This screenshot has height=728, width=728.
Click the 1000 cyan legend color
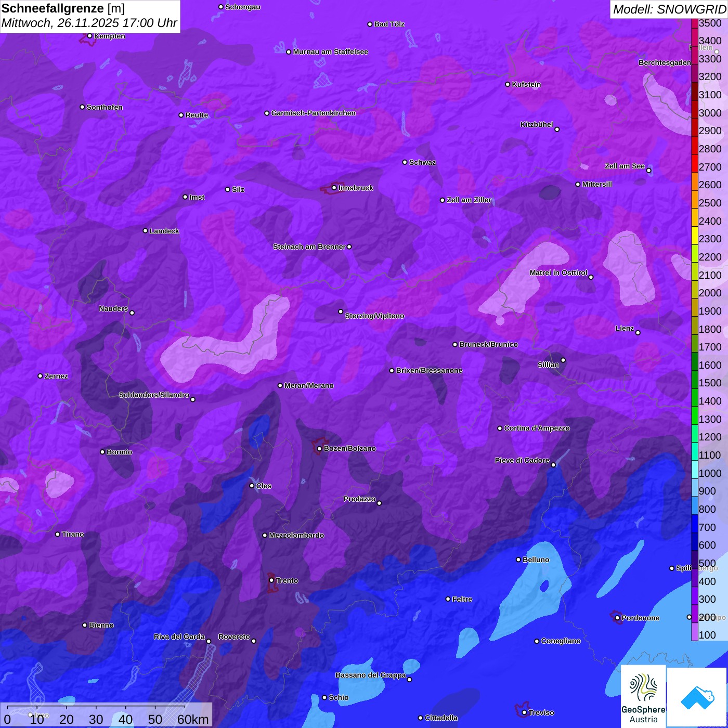695,470
